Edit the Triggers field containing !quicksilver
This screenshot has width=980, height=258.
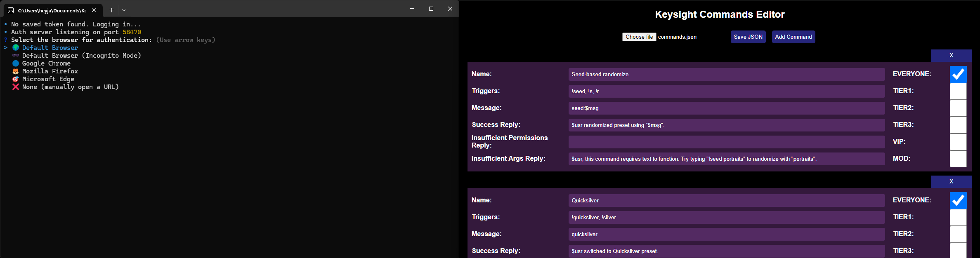click(x=727, y=218)
